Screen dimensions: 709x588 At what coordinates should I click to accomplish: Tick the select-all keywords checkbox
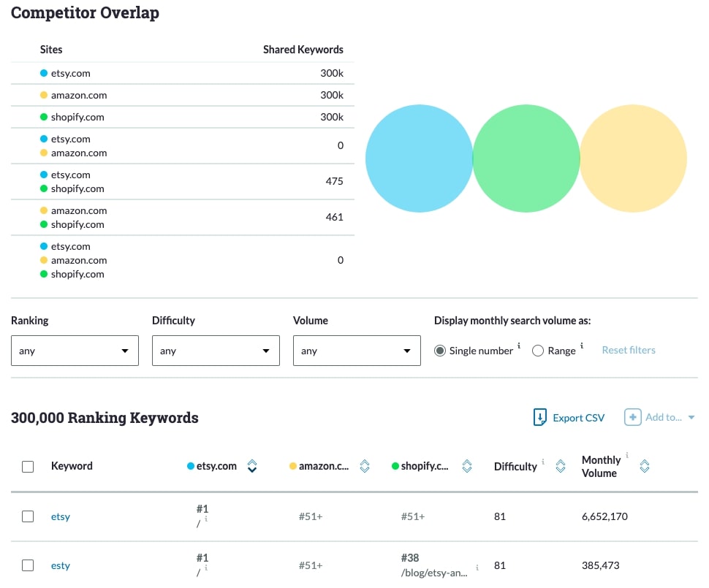pyautogui.click(x=28, y=467)
